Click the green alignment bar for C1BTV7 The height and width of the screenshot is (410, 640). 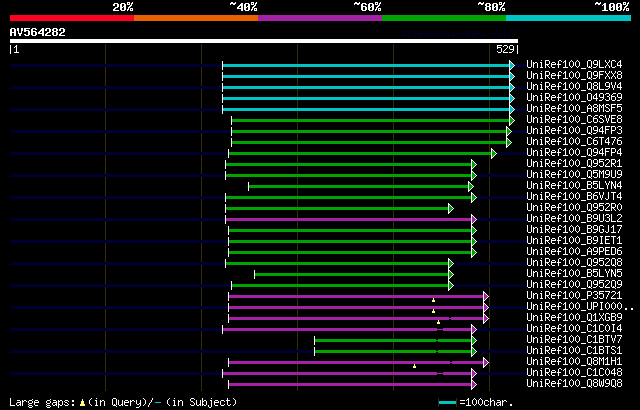coord(393,340)
